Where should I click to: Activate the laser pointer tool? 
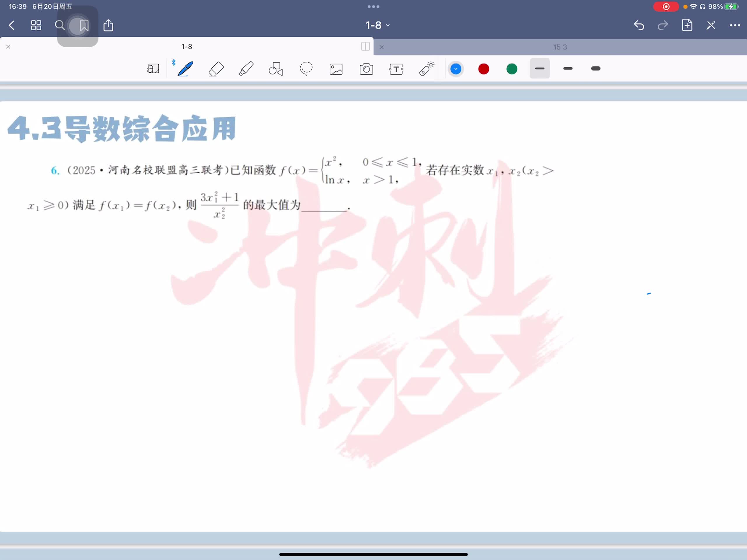pyautogui.click(x=427, y=69)
